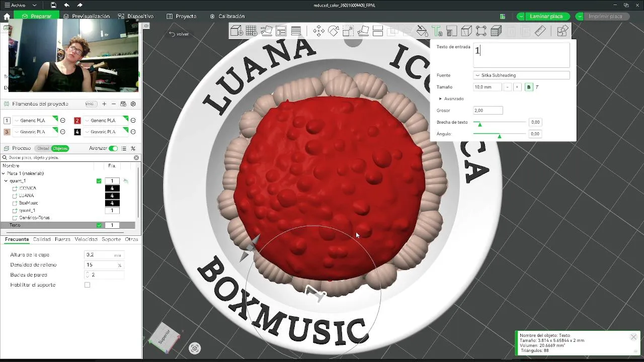This screenshot has width=644, height=362.
Task: Open the layer height lines tool
Action: click(296, 31)
